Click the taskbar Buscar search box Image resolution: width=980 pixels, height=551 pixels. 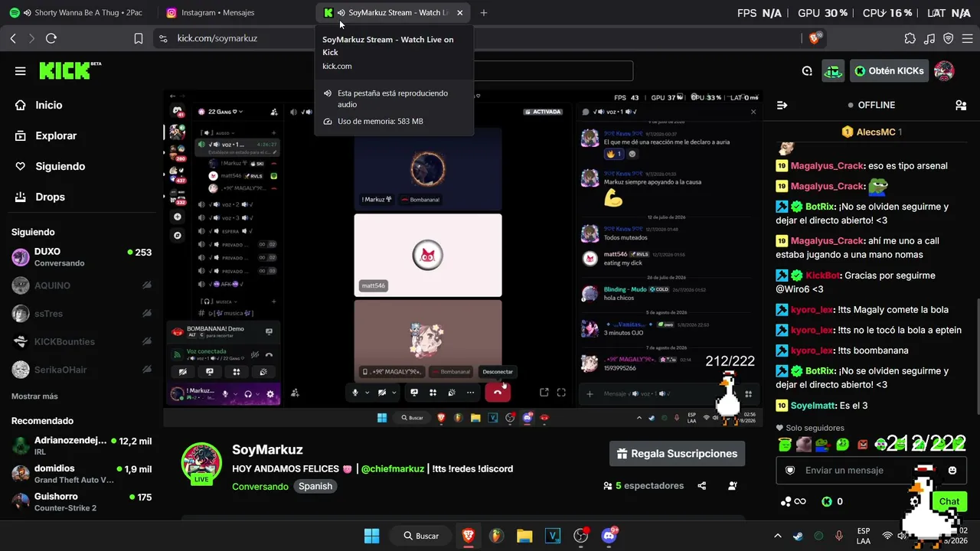(421, 536)
